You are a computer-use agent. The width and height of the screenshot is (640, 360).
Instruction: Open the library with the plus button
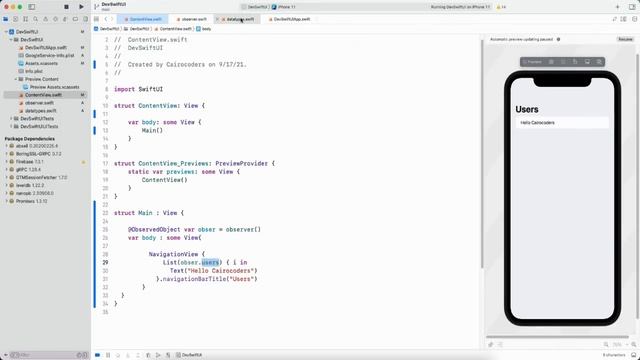pos(617,7)
